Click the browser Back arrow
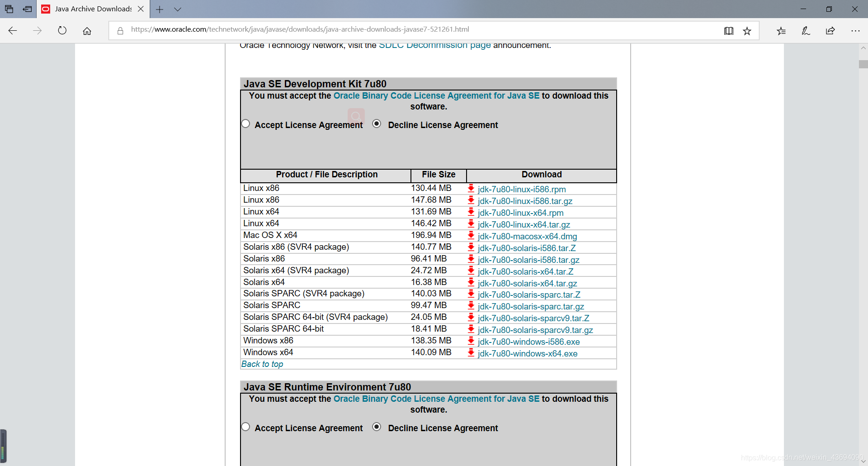The height and width of the screenshot is (466, 868). [13, 31]
